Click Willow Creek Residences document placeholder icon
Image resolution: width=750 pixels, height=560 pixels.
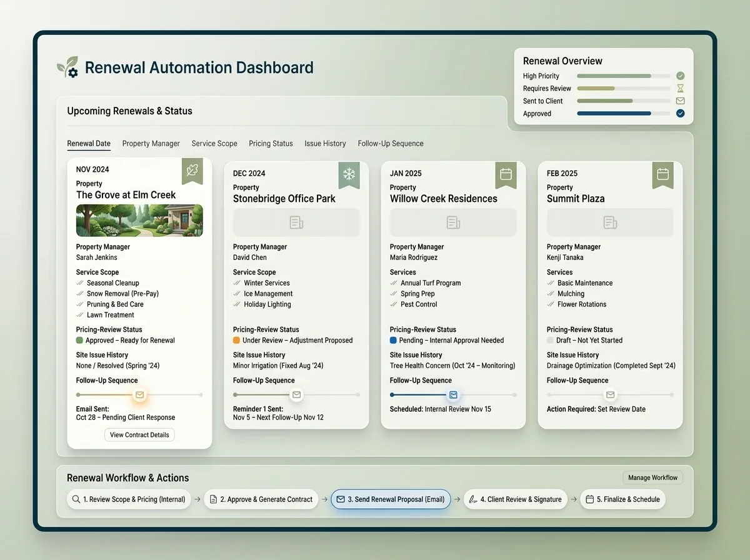[453, 222]
